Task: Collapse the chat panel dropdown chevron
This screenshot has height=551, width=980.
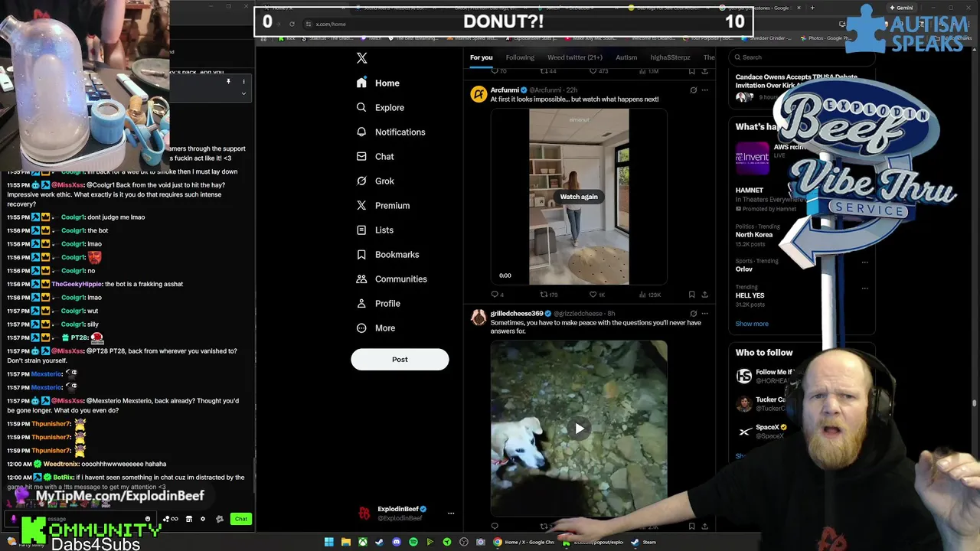Action: coord(243,94)
